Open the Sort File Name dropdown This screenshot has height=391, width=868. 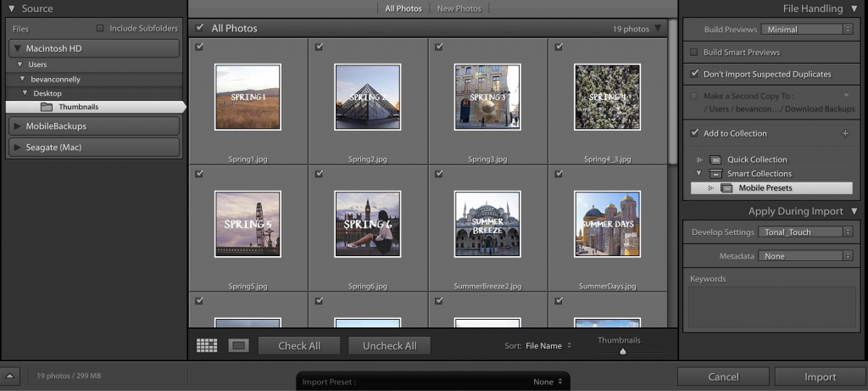tap(548, 345)
